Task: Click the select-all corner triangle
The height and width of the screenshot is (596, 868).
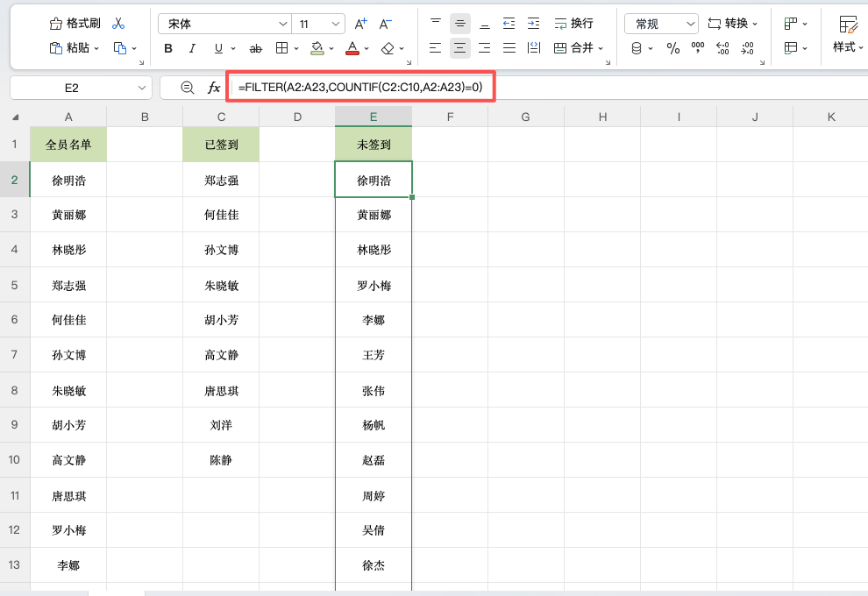Action: (x=15, y=117)
